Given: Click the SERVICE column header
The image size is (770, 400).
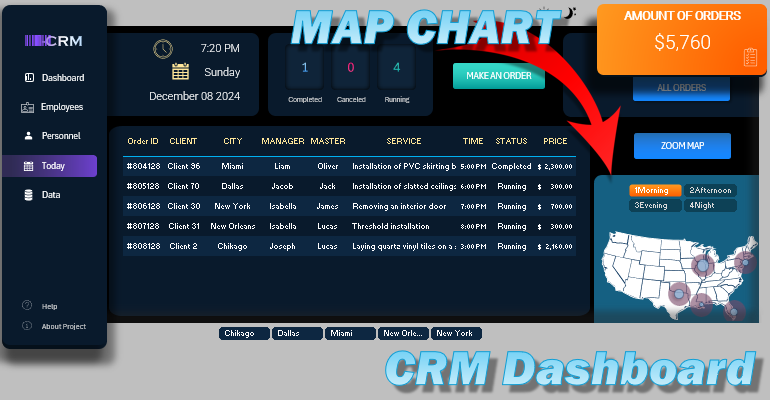Looking at the screenshot, I should coord(404,141).
